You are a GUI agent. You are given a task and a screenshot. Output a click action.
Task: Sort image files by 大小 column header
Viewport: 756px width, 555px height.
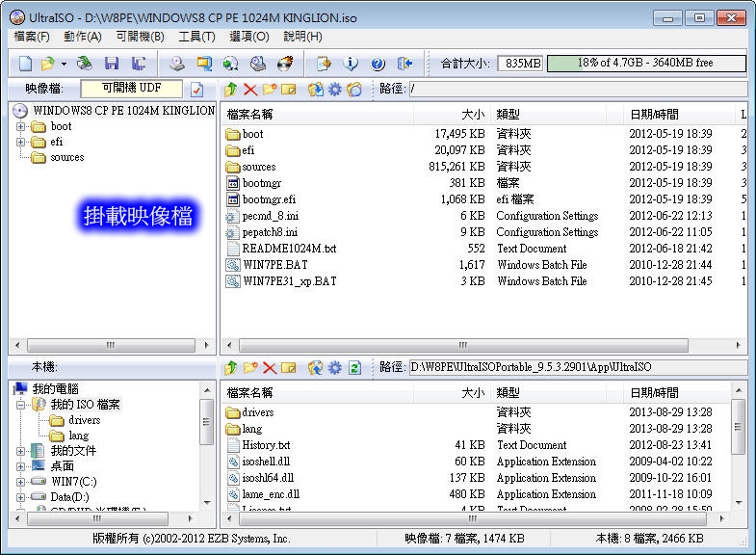[x=452, y=115]
